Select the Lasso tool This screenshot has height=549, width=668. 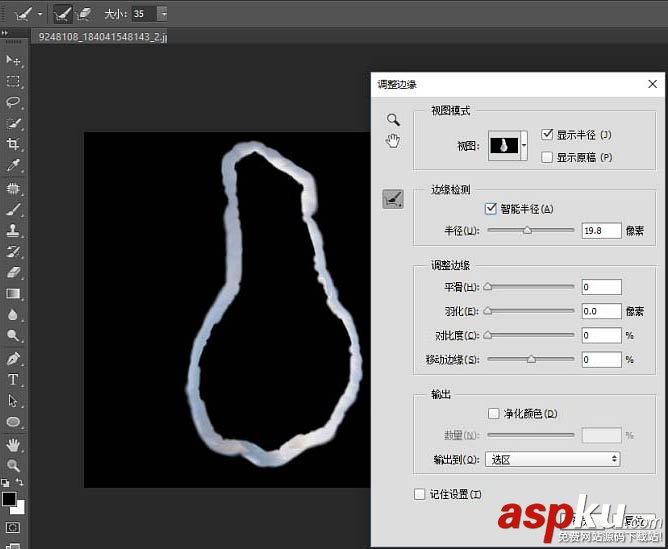tap(13, 102)
